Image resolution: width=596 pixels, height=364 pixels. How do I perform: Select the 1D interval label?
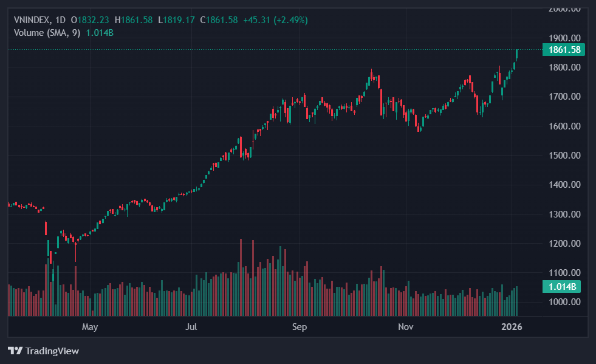click(60, 20)
